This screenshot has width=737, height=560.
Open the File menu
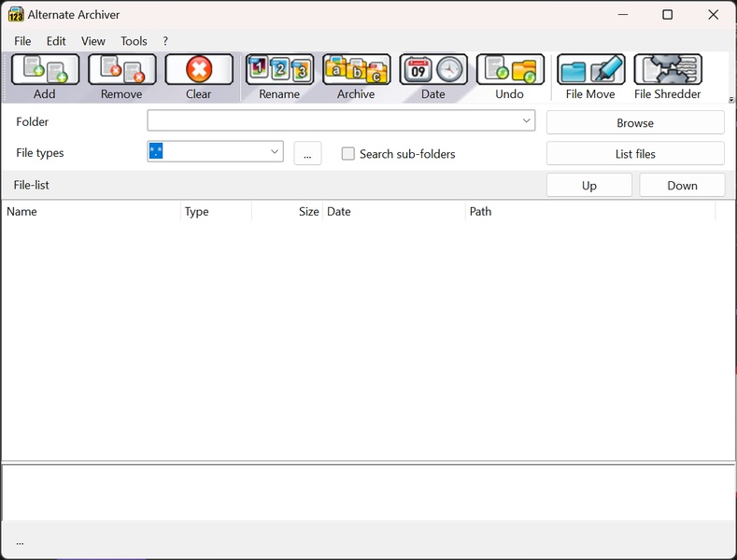coord(22,41)
